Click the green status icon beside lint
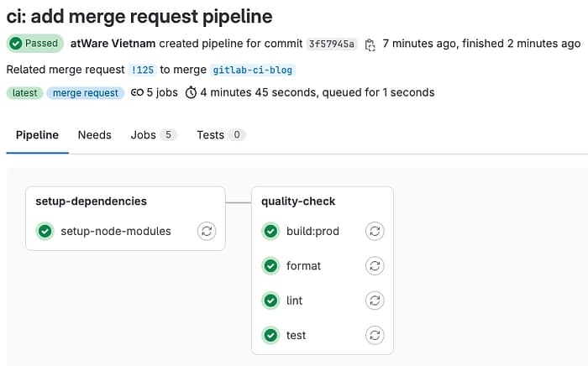Viewport: 588px width, 366px height. [x=270, y=301]
